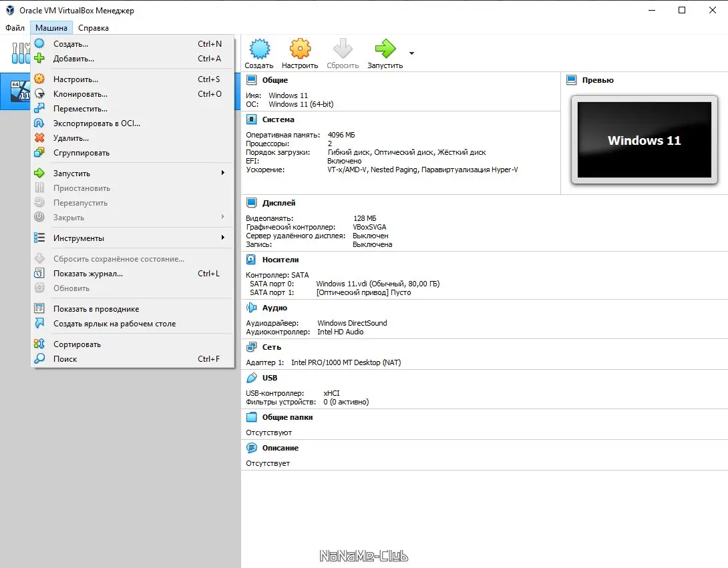Image resolution: width=728 pixels, height=568 pixels.
Task: Open the Файл menu
Action: [15, 28]
